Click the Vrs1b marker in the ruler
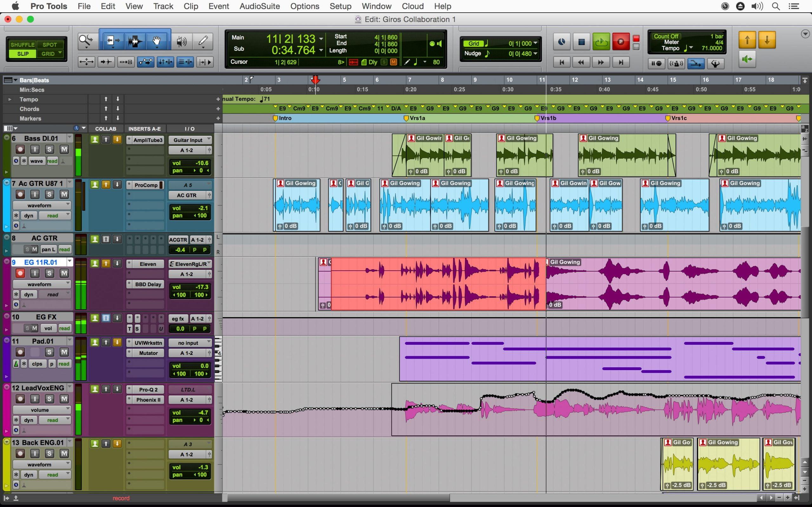 coord(546,118)
